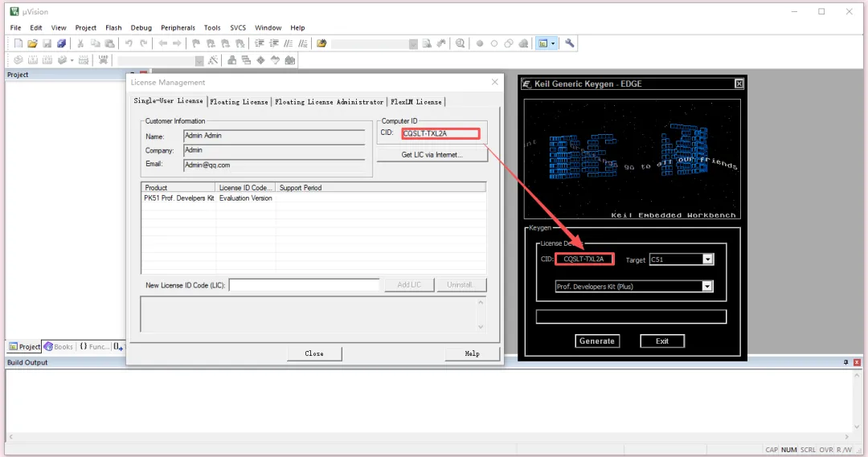Select the PK51 Prof. Develpers Kit row
Screen dimensions: 868x457
(314, 198)
